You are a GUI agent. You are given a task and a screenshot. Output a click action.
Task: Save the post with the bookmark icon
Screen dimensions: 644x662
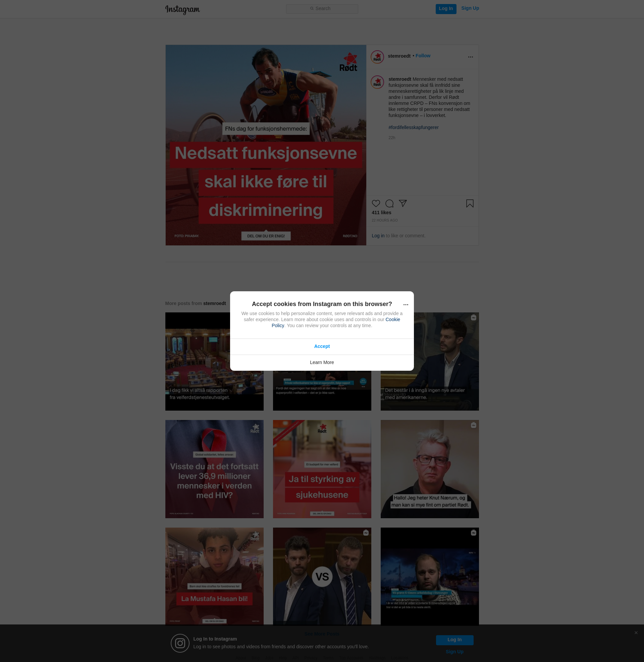pos(470,203)
